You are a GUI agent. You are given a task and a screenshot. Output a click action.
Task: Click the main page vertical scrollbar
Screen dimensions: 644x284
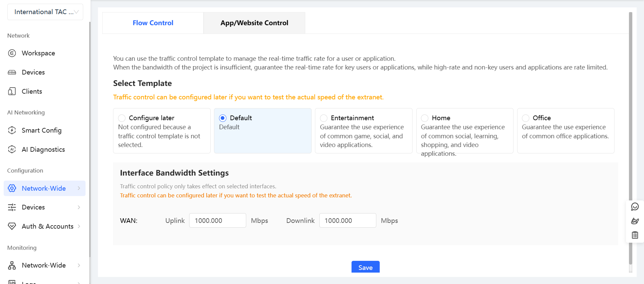click(x=631, y=138)
